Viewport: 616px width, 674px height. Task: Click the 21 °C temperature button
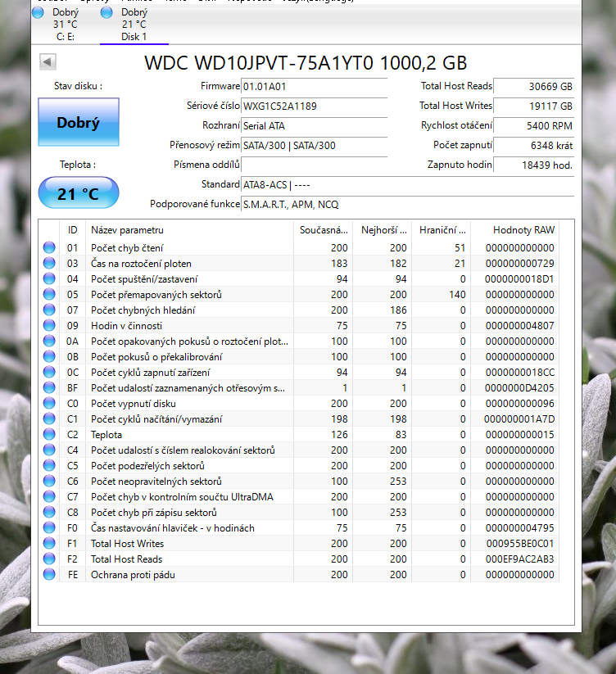79,193
